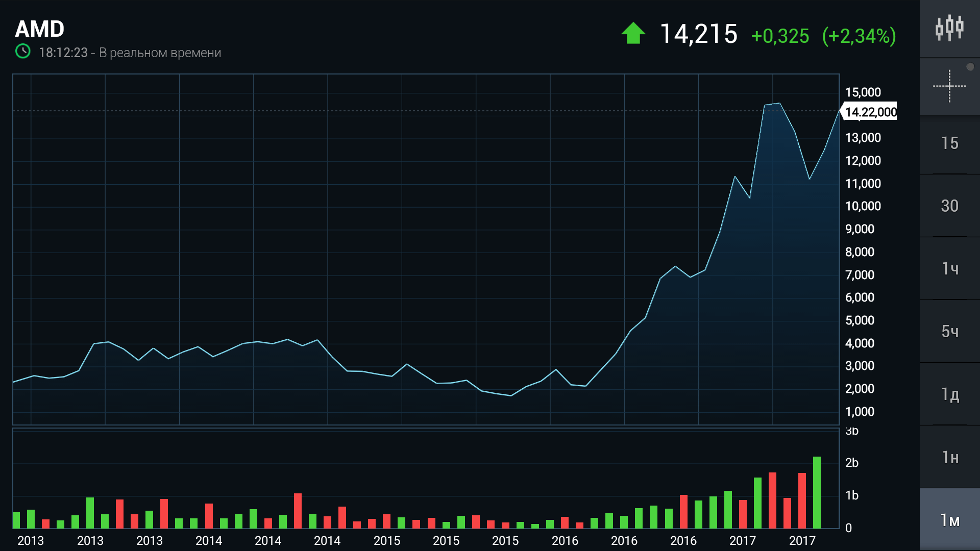980x551 pixels.
Task: Tap the 18:12:23 real-time timestamp
Action: tap(63, 53)
